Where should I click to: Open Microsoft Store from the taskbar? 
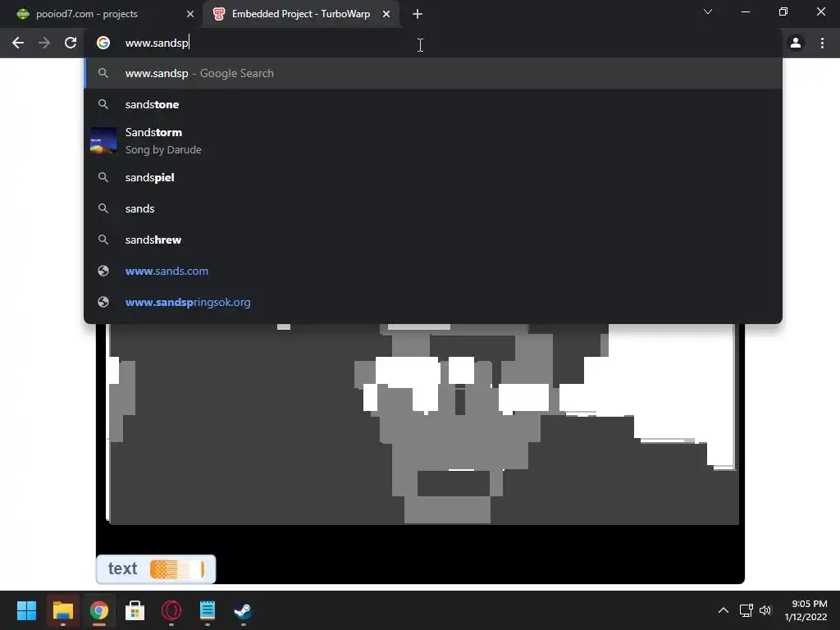(x=135, y=610)
